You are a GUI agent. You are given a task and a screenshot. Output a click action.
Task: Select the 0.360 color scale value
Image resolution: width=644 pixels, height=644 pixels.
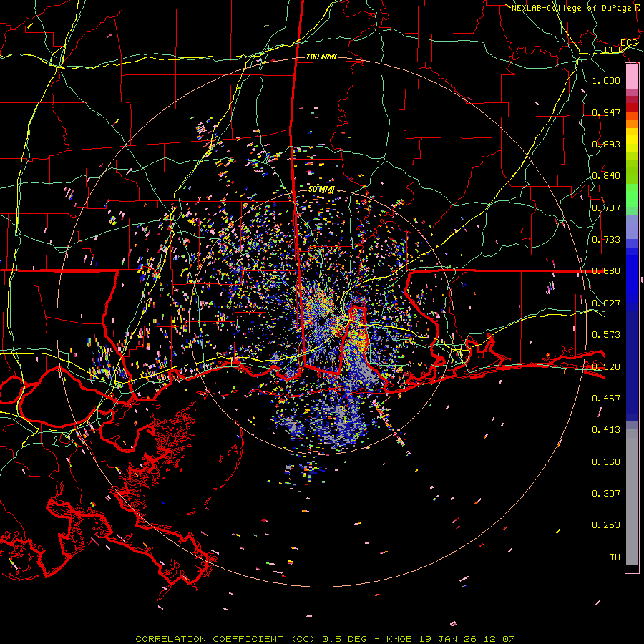[606, 462]
